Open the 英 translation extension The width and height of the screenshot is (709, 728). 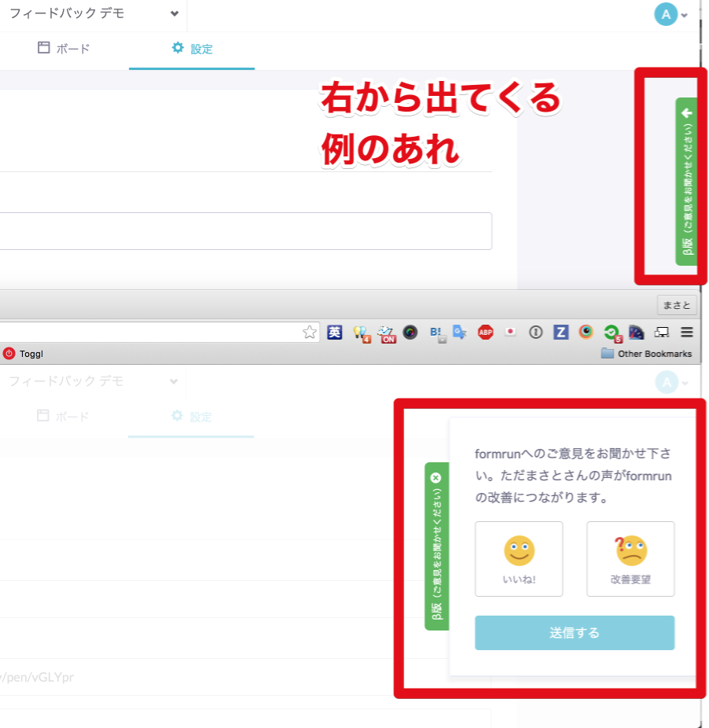click(334, 332)
